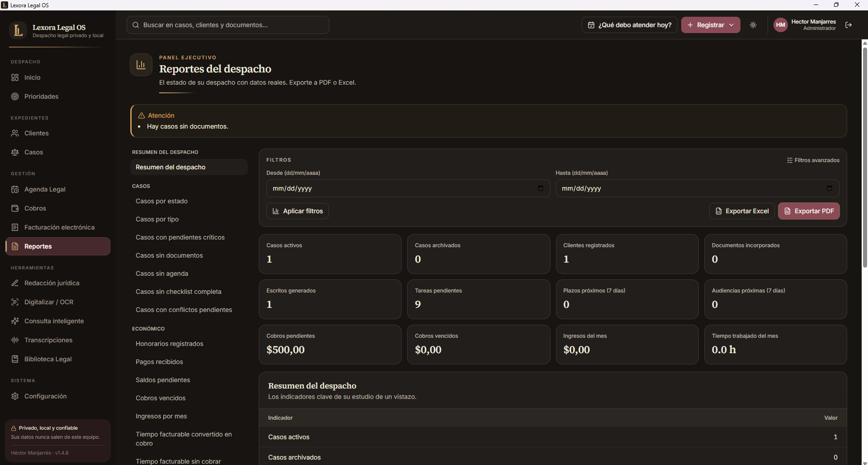
Task: Open the Cobros wallet icon
Action: (x=15, y=208)
